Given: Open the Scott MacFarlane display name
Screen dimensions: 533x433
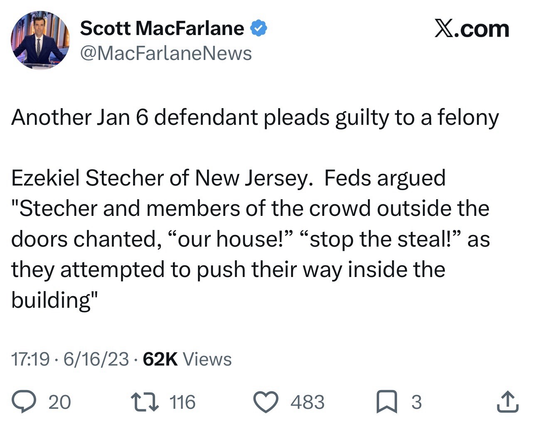Looking at the screenshot, I should pyautogui.click(x=162, y=28).
